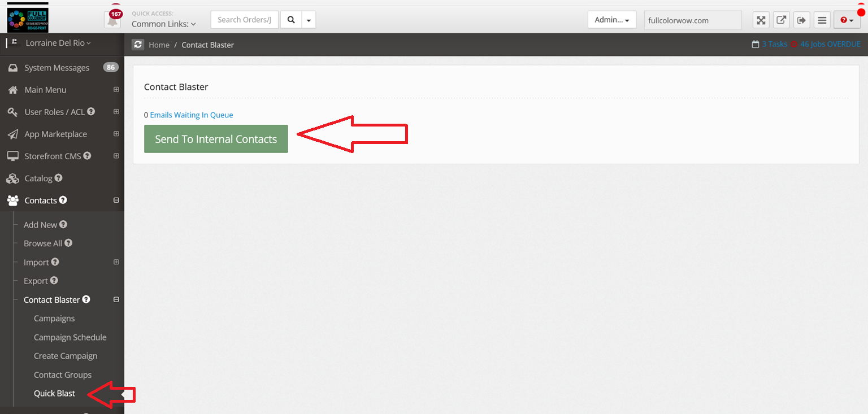Click the refresh icon beside Home breadcrumb
The width and height of the screenshot is (868, 414).
[138, 45]
